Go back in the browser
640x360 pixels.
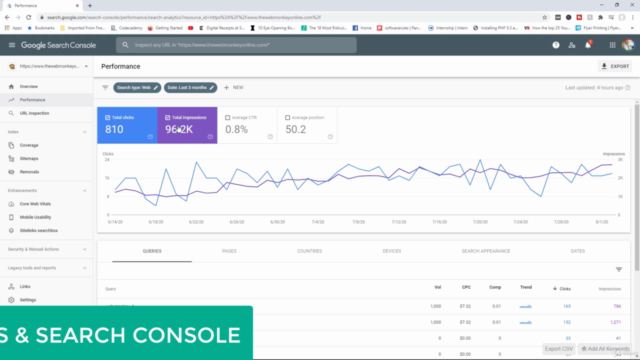7,17
